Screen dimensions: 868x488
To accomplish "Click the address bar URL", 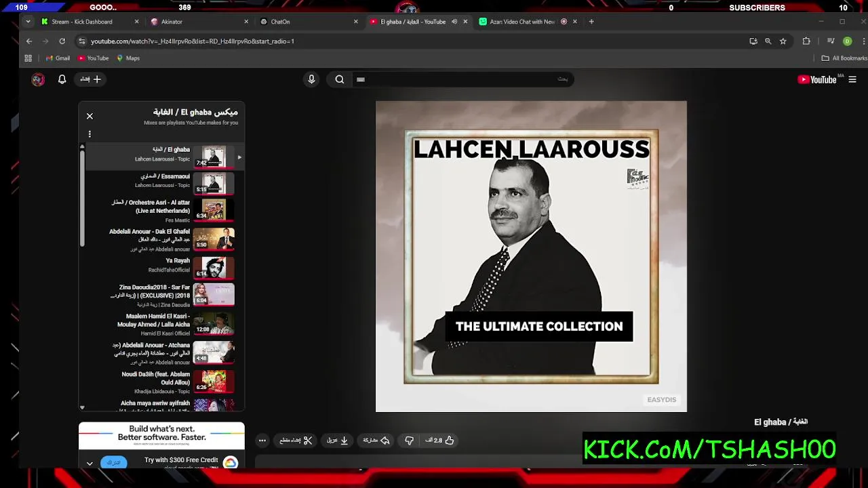I will (x=193, y=41).
